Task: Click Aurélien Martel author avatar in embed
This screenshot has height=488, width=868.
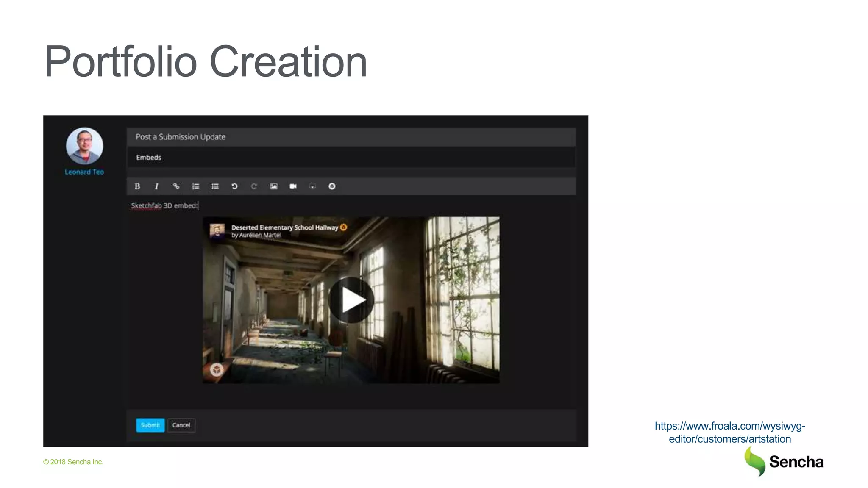Action: pyautogui.click(x=217, y=231)
